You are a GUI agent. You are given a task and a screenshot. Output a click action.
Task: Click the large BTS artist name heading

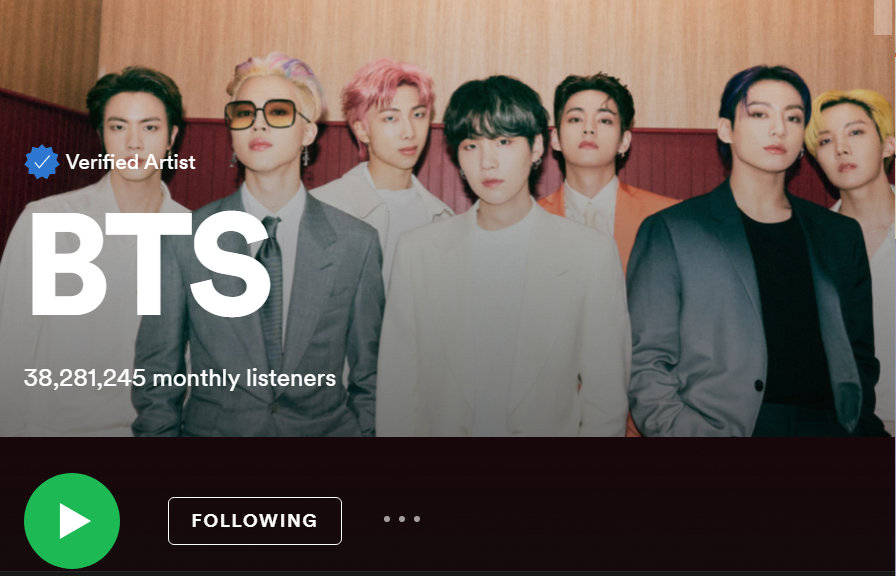click(150, 264)
